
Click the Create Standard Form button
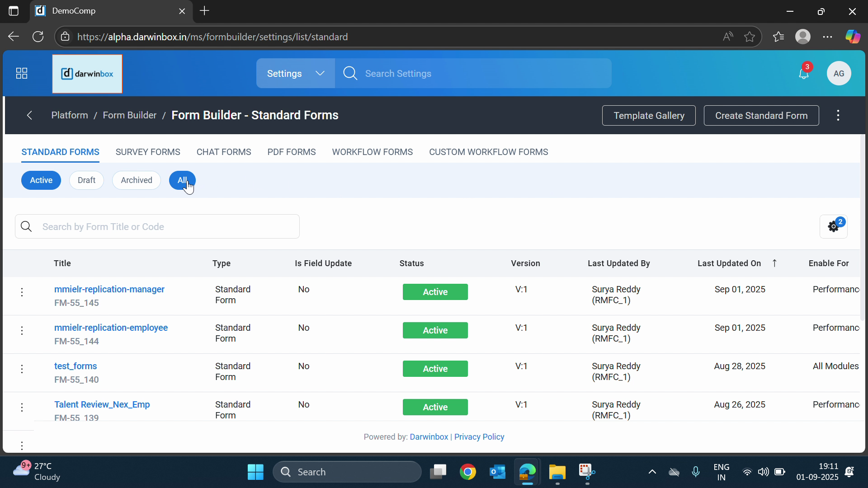tap(761, 116)
